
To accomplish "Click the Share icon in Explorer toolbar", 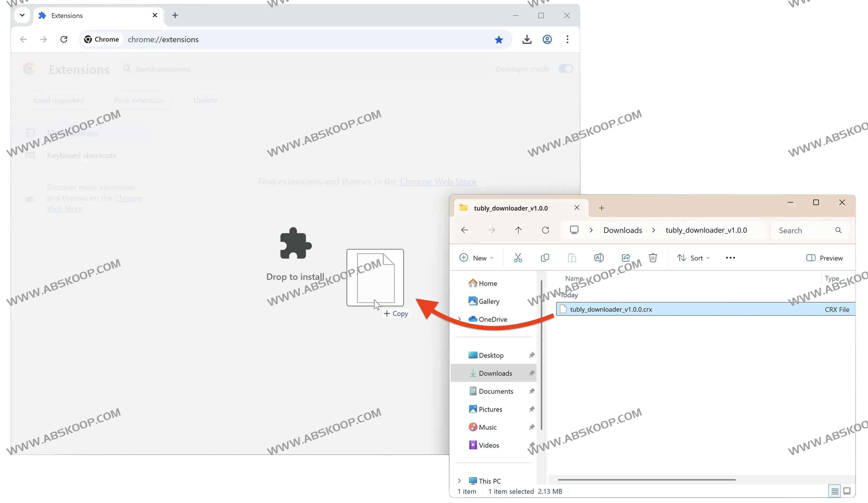I will click(x=626, y=258).
